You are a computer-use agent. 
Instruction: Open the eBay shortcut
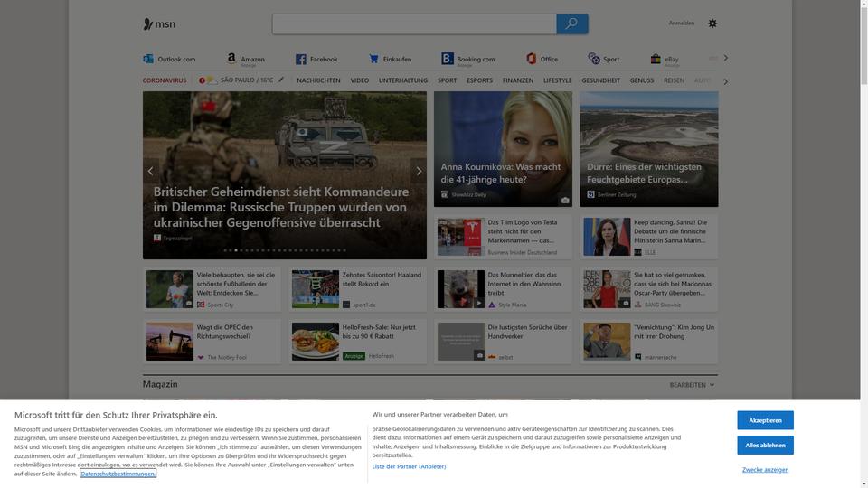tap(665, 60)
